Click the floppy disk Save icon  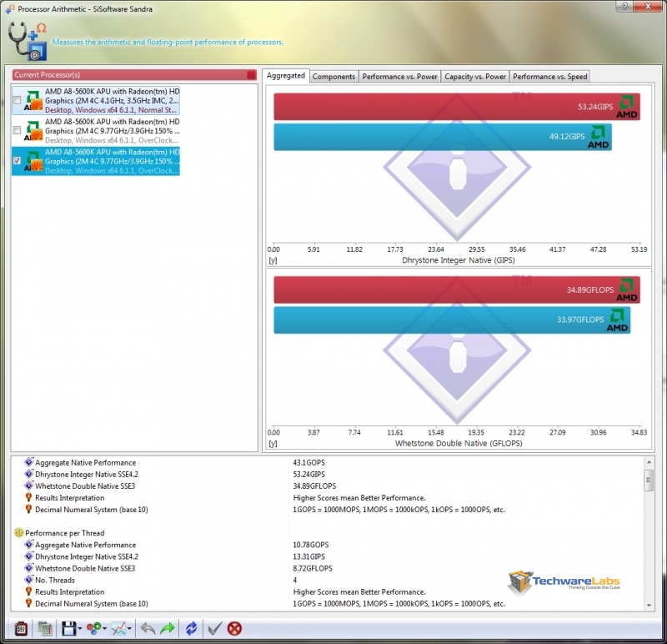pyautogui.click(x=68, y=628)
